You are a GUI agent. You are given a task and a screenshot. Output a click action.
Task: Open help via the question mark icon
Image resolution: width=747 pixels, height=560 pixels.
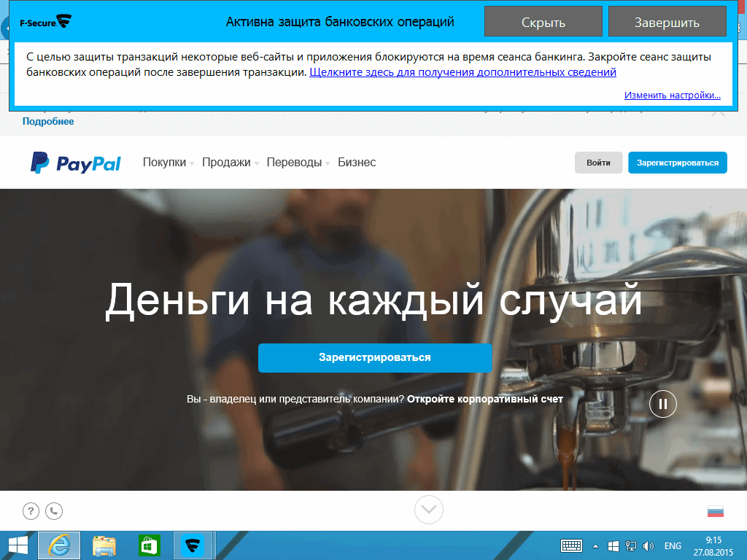coord(31,510)
